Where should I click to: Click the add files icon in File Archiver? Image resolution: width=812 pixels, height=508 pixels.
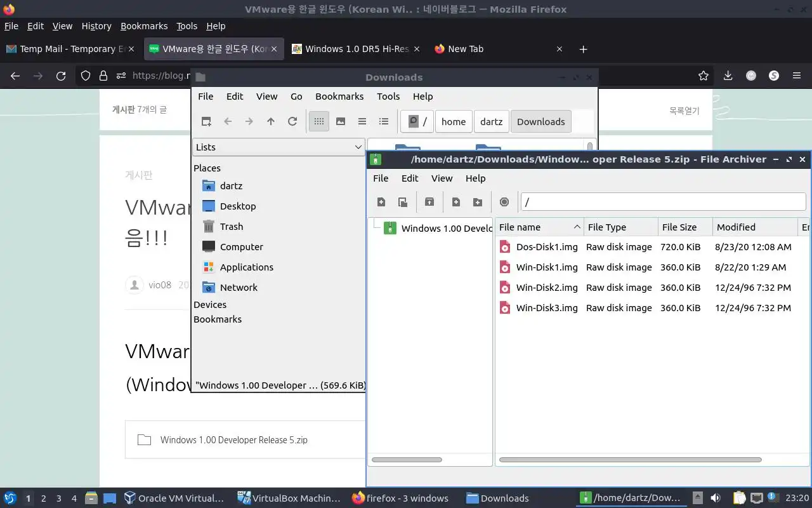click(456, 202)
